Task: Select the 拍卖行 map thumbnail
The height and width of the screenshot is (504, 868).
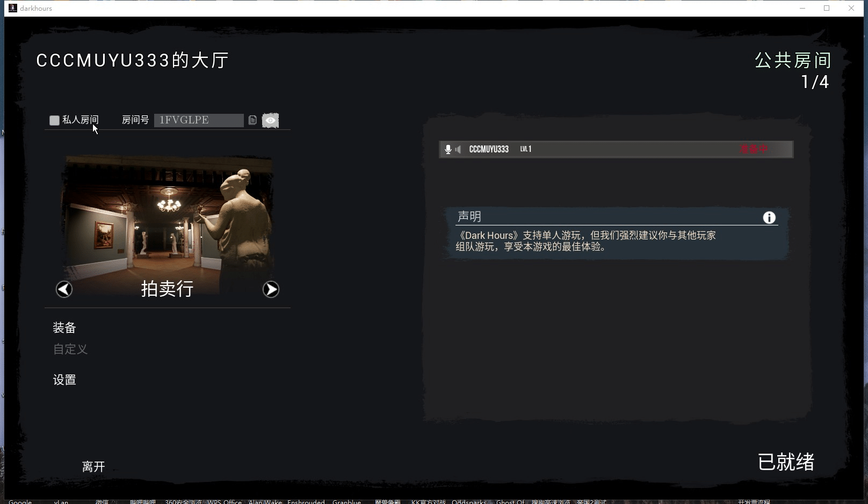Action: coord(168,220)
